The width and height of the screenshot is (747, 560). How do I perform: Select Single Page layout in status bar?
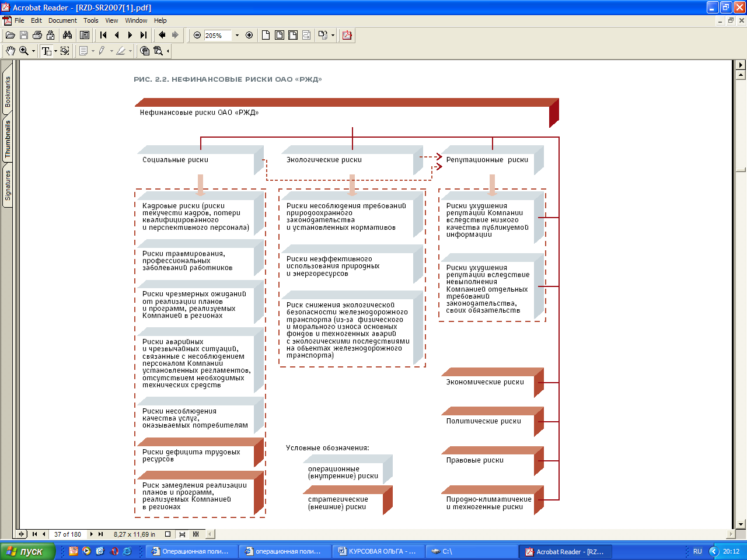pos(167,534)
